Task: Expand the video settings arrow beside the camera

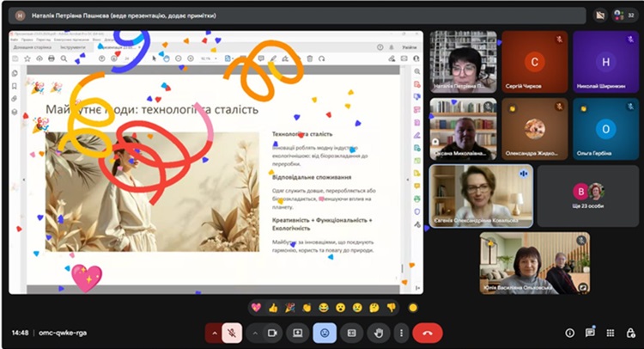Action: [255, 333]
